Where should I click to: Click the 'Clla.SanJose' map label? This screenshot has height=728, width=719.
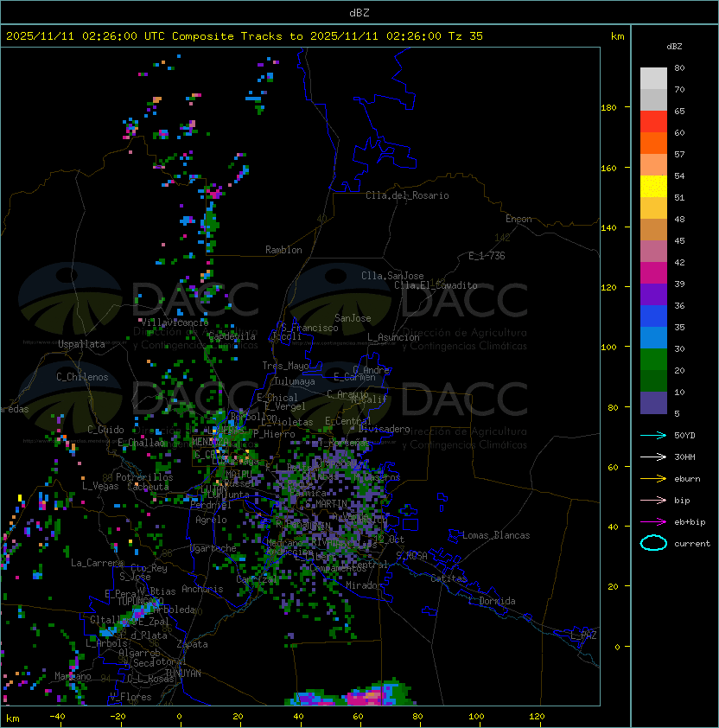[392, 276]
